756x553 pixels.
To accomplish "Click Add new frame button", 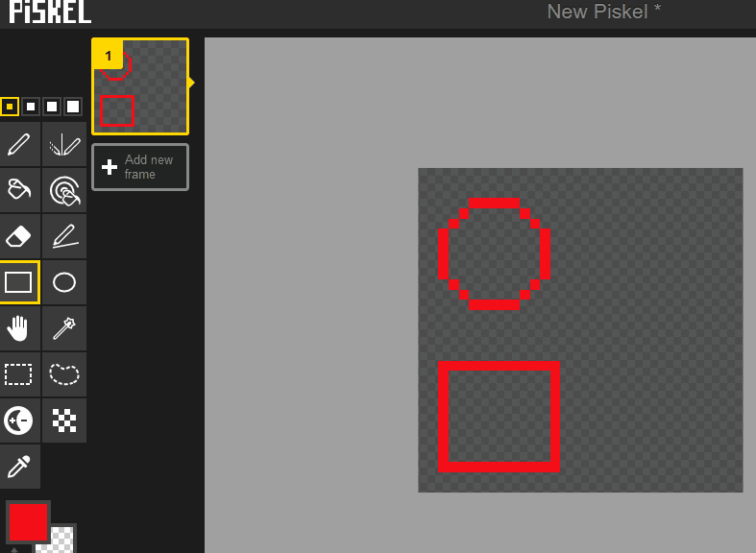I will point(140,167).
